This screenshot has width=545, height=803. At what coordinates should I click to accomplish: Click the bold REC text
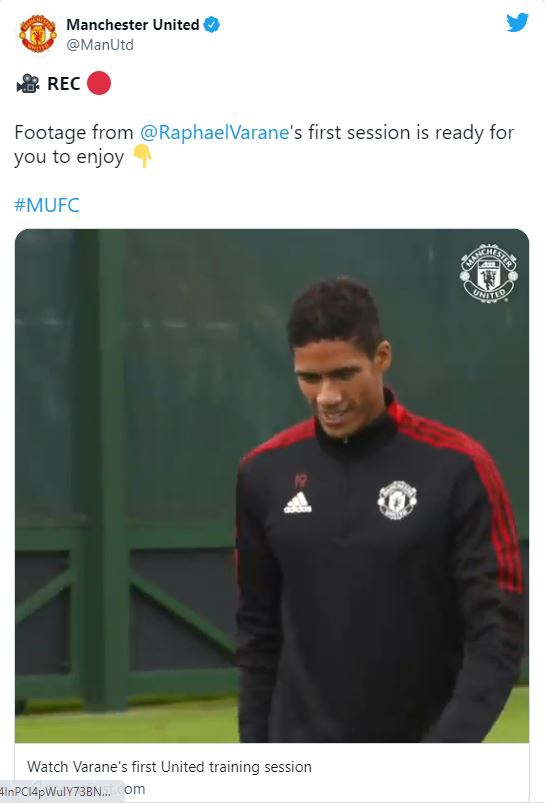(x=64, y=83)
